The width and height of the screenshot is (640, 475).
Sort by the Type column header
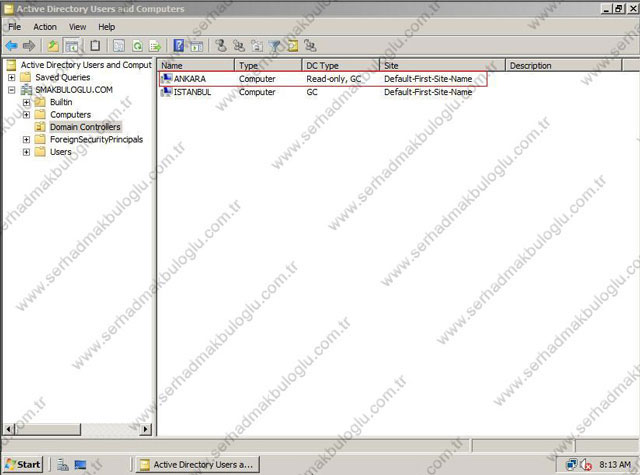pyautogui.click(x=268, y=65)
